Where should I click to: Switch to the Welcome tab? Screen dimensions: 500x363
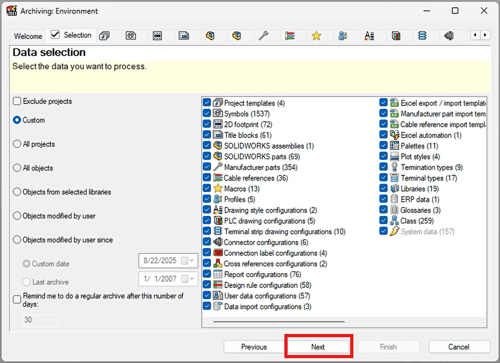tap(28, 36)
